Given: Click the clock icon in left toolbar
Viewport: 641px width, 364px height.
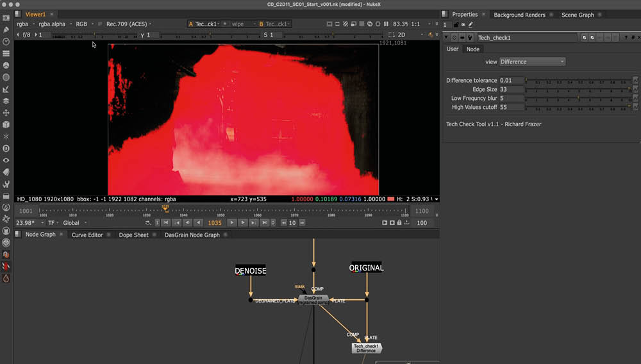Looking at the screenshot, I should (x=6, y=42).
